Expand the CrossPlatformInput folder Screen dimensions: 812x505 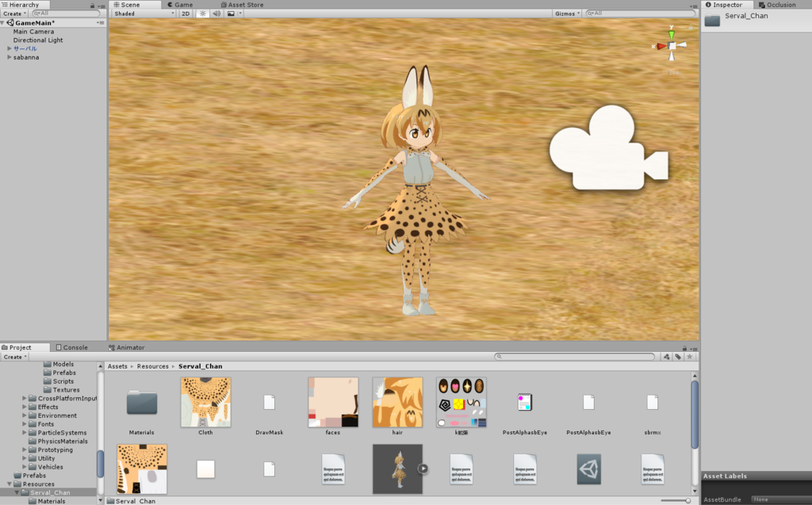pyautogui.click(x=25, y=398)
